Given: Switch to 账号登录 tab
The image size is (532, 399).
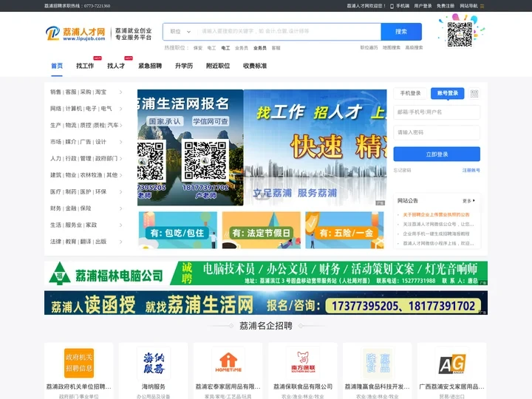Looking at the screenshot, I should pos(448,93).
